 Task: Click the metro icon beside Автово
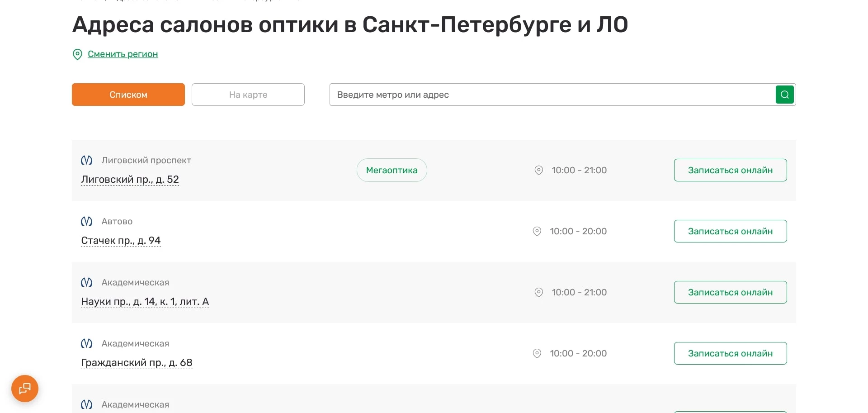pyautogui.click(x=86, y=221)
